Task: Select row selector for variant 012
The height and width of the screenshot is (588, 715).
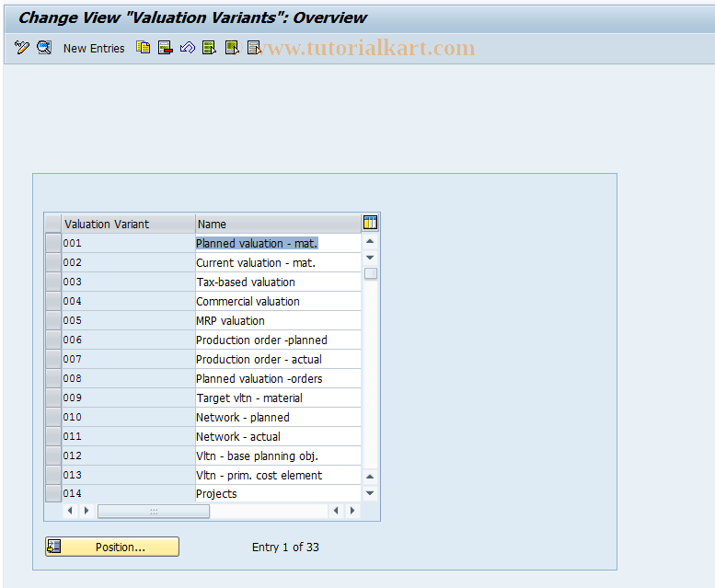Action: coord(53,455)
